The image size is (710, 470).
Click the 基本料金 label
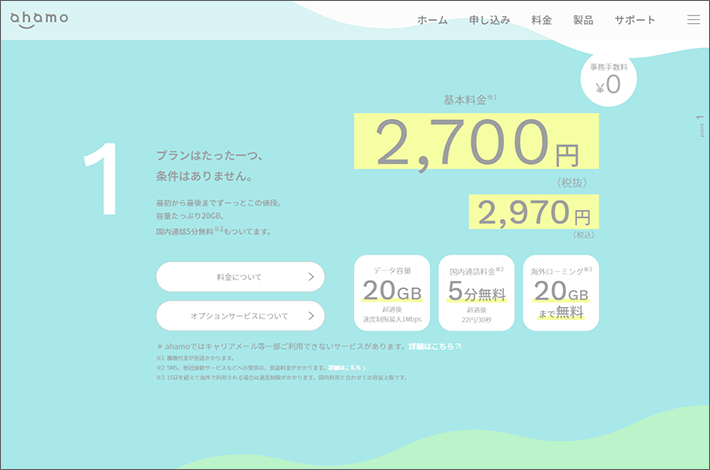tap(470, 100)
